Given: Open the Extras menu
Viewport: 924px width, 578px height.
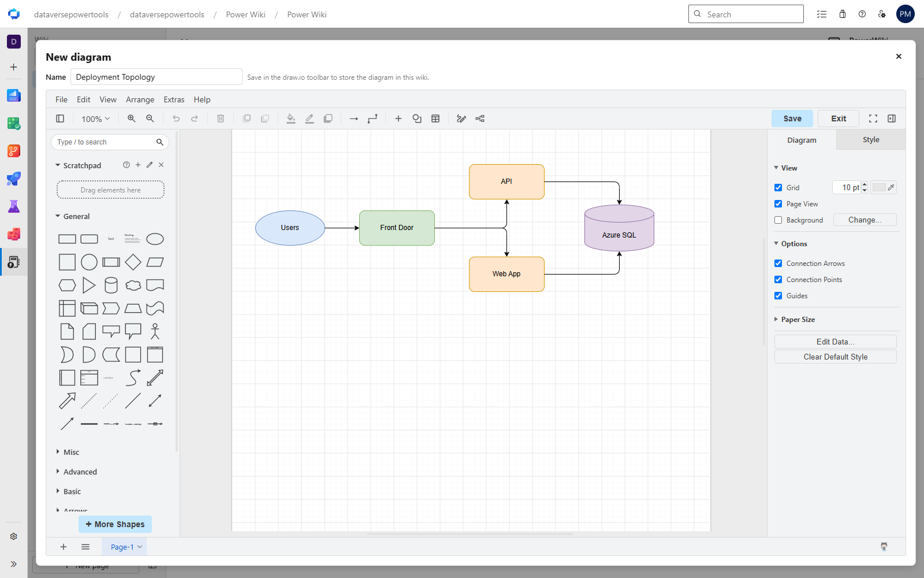Looking at the screenshot, I should point(174,99).
